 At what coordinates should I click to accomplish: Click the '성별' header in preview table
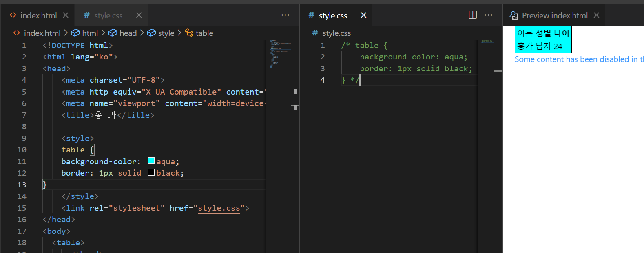[543, 33]
